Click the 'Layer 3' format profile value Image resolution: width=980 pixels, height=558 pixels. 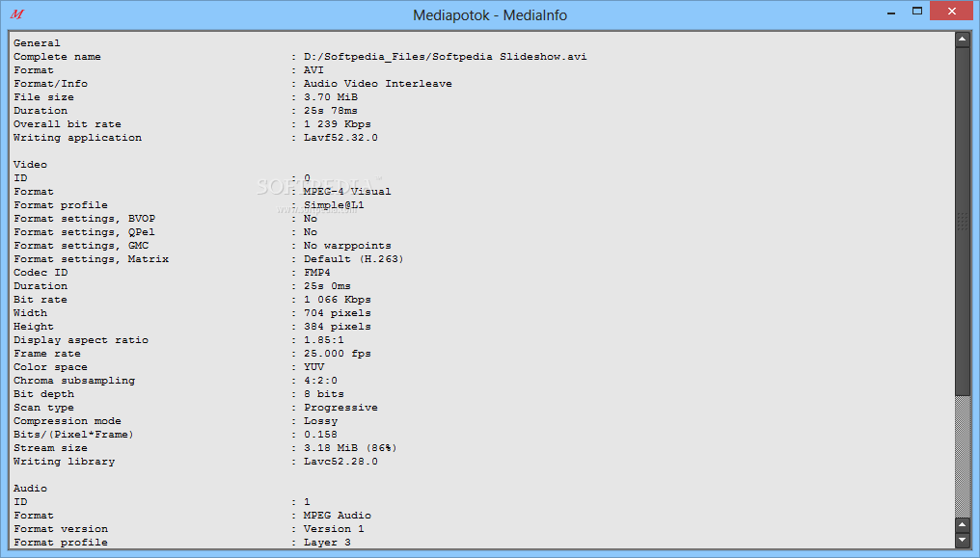327,543
